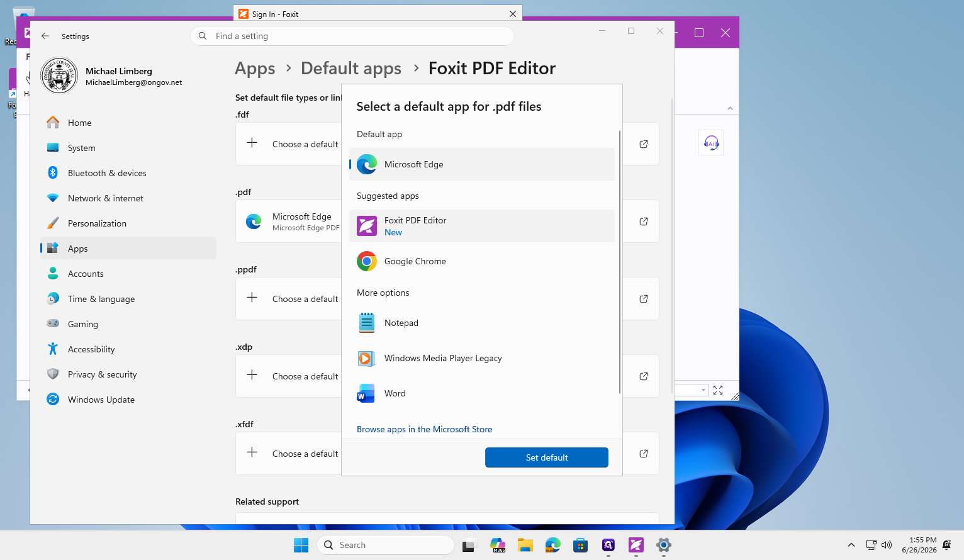Go to Default apps breadcrumb
This screenshot has width=964, height=560.
click(x=351, y=68)
